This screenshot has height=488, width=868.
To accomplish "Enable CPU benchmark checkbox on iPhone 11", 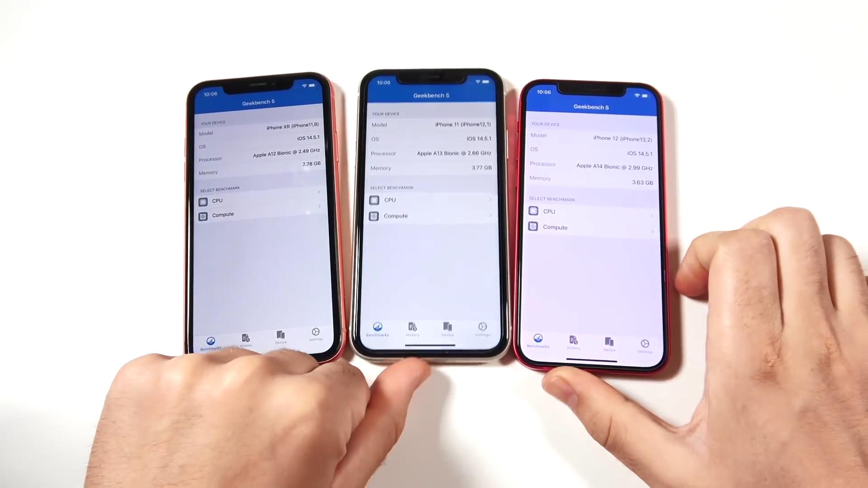I will tap(374, 200).
